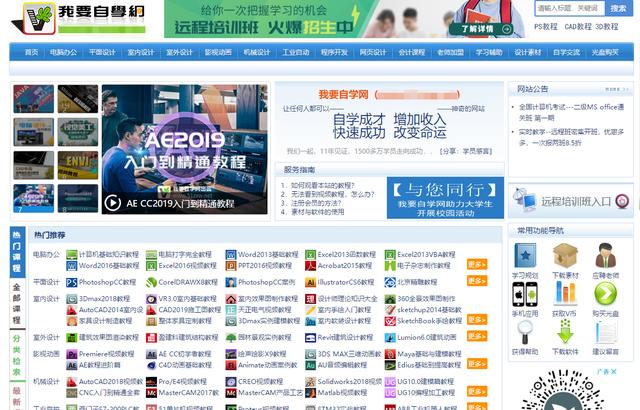Viewport: 640px width, 410px height.
Task: Select the 购买光盘 green arrow icon
Action: [605, 294]
